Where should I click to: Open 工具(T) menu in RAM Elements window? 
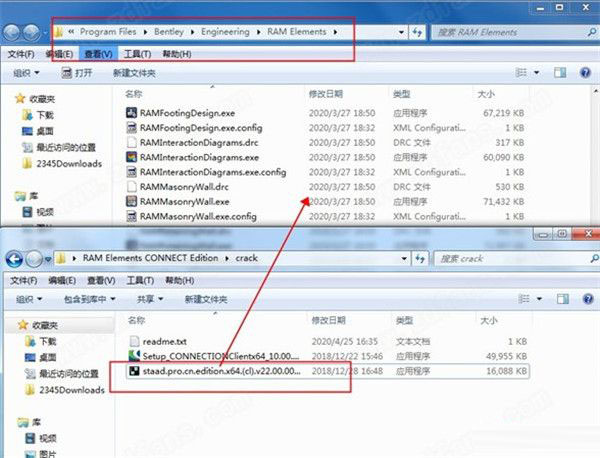[x=138, y=54]
